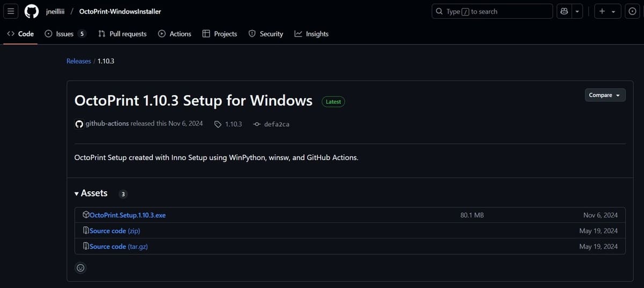Screen dimensions: 644x288
Task: Click the tag icon beside 1.10.3
Action: coord(217,124)
